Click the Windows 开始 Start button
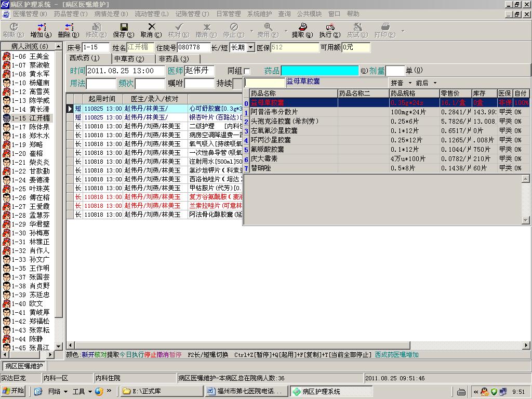 (x=14, y=391)
